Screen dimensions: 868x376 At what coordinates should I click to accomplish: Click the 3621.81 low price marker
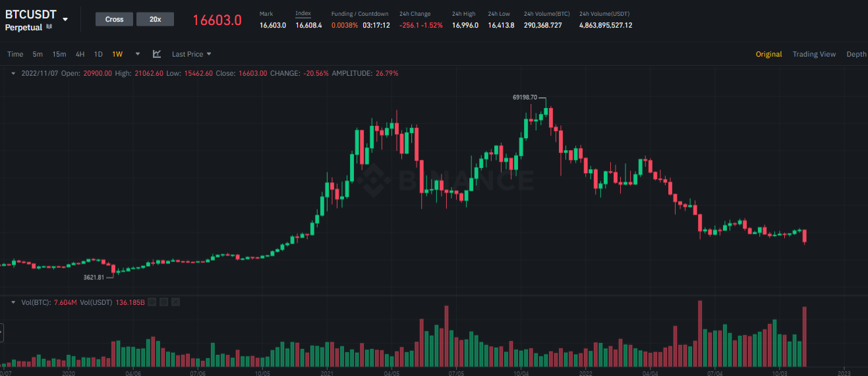click(94, 277)
